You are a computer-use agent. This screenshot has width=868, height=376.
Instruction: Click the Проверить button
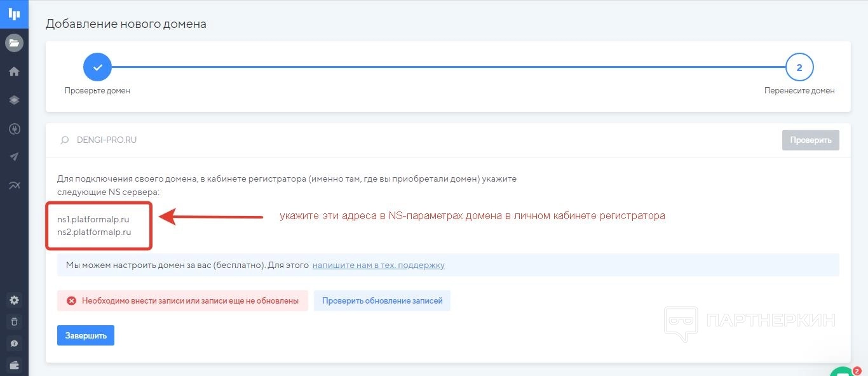811,140
